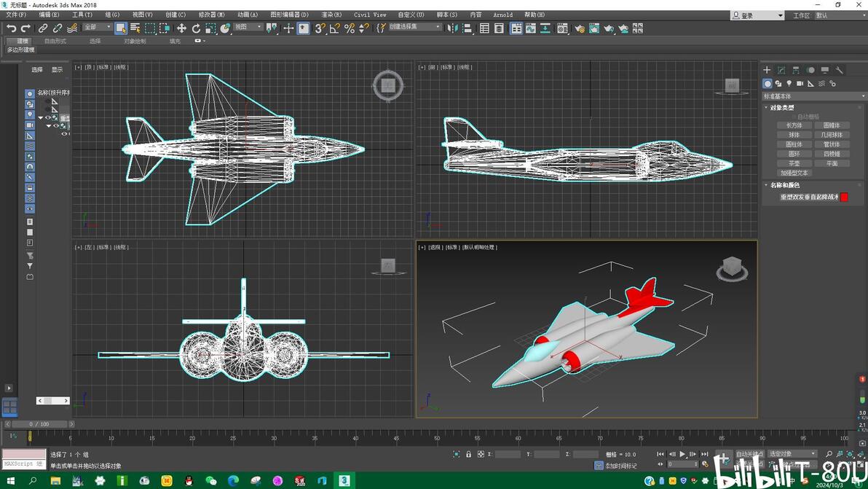
Task: Activate Select and Link tool
Action: coord(43,28)
